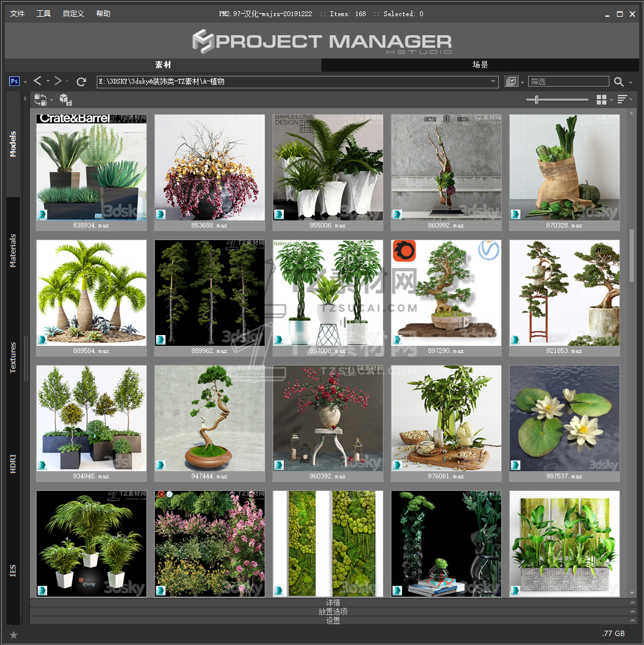Select the 947444.max bonsai thumbnail
This screenshot has width=644, height=645.
click(210, 418)
